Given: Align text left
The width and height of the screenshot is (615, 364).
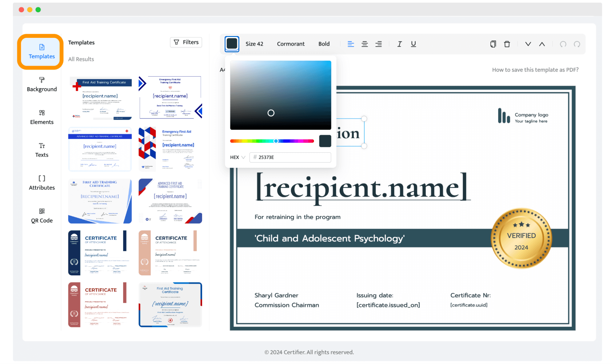Looking at the screenshot, I should 350,44.
